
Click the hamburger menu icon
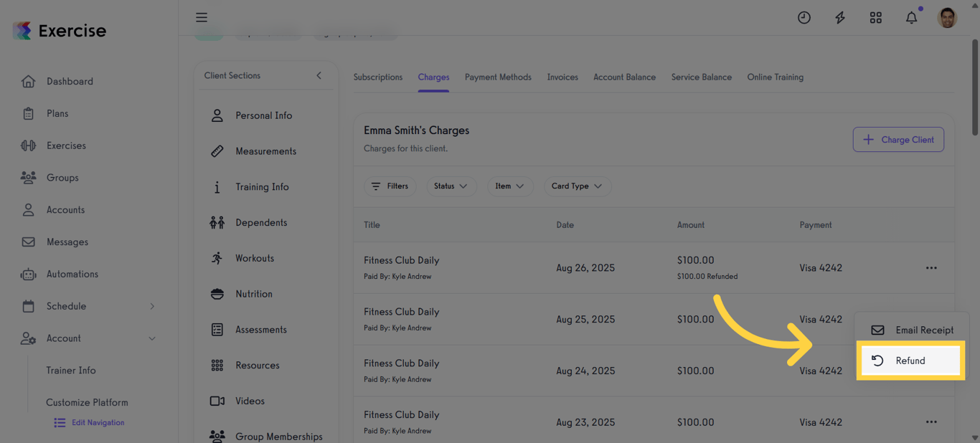[x=202, y=17]
